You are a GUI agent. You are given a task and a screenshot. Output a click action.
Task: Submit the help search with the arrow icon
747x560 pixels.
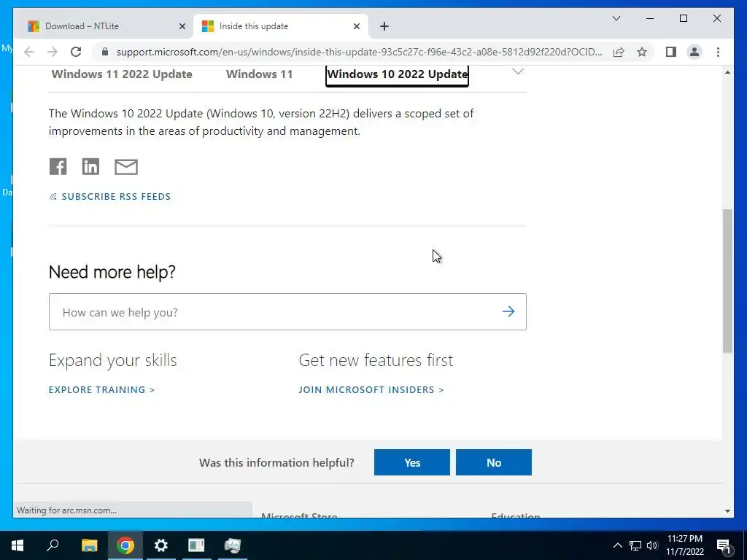[508, 311]
